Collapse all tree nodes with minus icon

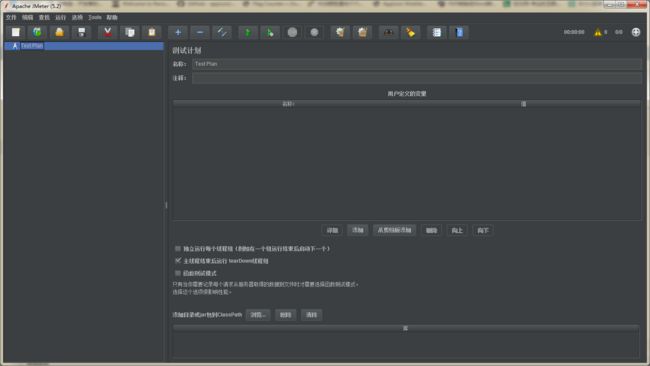point(200,32)
